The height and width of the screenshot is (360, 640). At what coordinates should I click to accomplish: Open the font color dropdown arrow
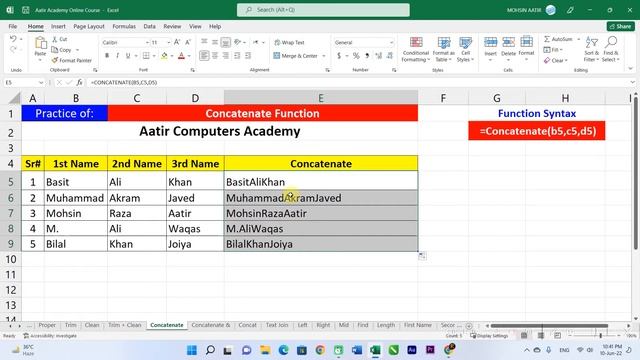pyautogui.click(x=189, y=56)
